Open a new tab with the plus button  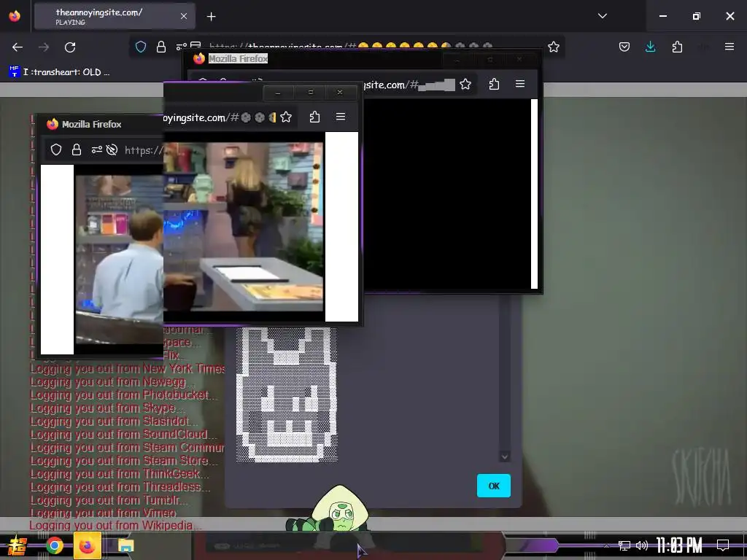point(211,17)
